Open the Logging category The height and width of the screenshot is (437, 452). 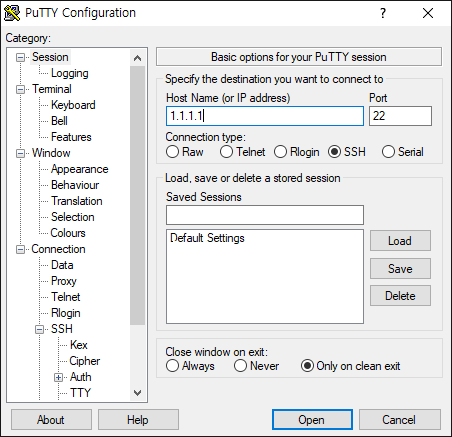tap(69, 73)
